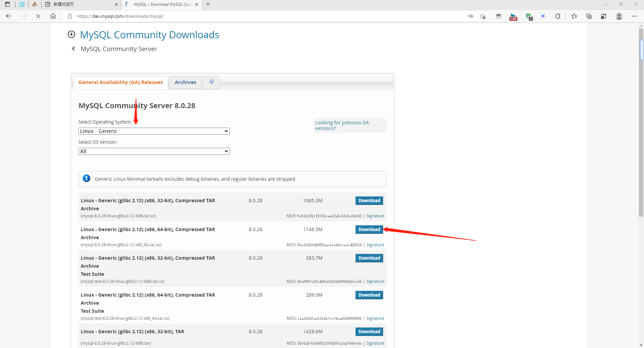Download the 32-bit Compressed TAR Archive 1065.3M

369,201
